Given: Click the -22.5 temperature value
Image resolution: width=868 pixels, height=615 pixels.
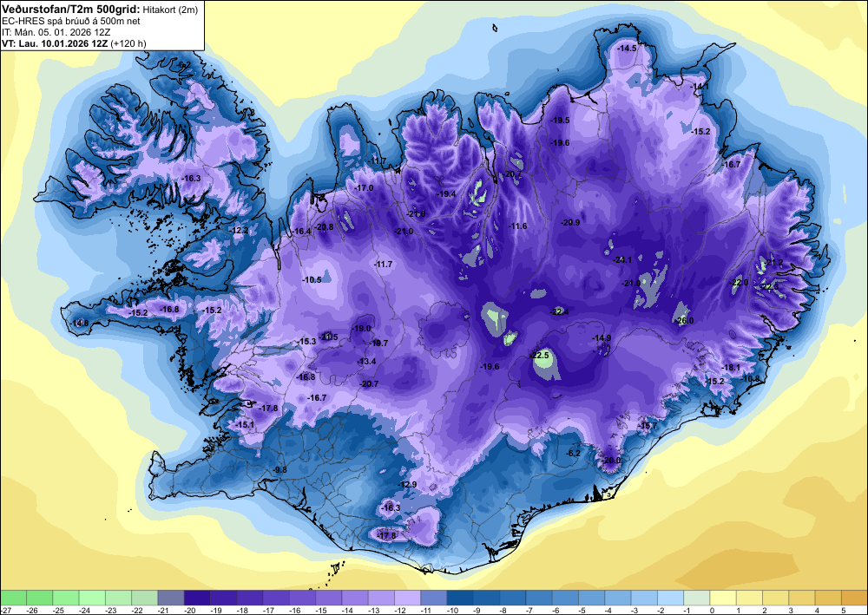Looking at the screenshot, I should tap(539, 355).
